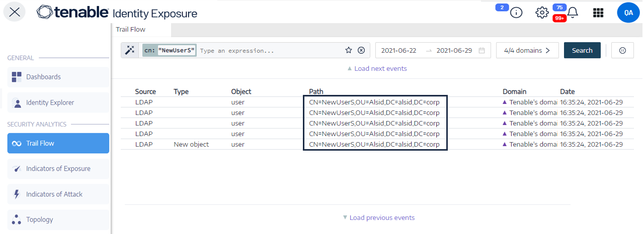The width and height of the screenshot is (644, 234).
Task: Open the calendar date range picker
Action: [x=481, y=50]
